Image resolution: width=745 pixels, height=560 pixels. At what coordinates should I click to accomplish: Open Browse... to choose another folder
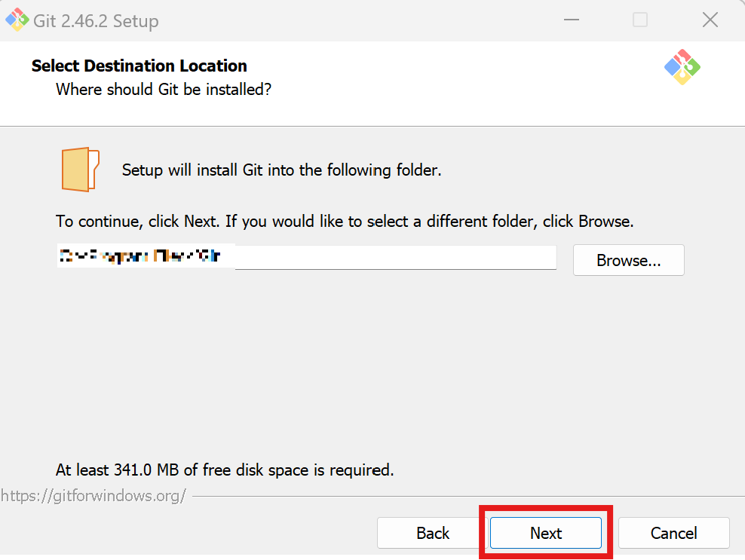(x=629, y=260)
